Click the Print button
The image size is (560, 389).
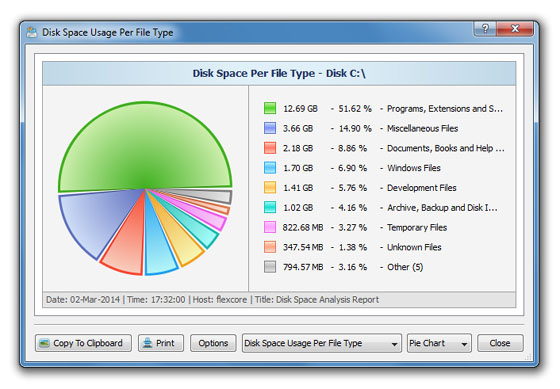point(161,343)
